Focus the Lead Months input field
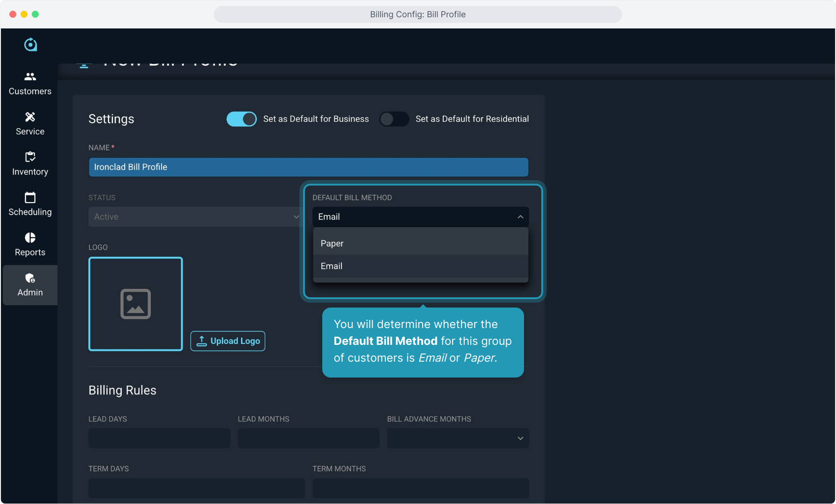 pos(308,438)
